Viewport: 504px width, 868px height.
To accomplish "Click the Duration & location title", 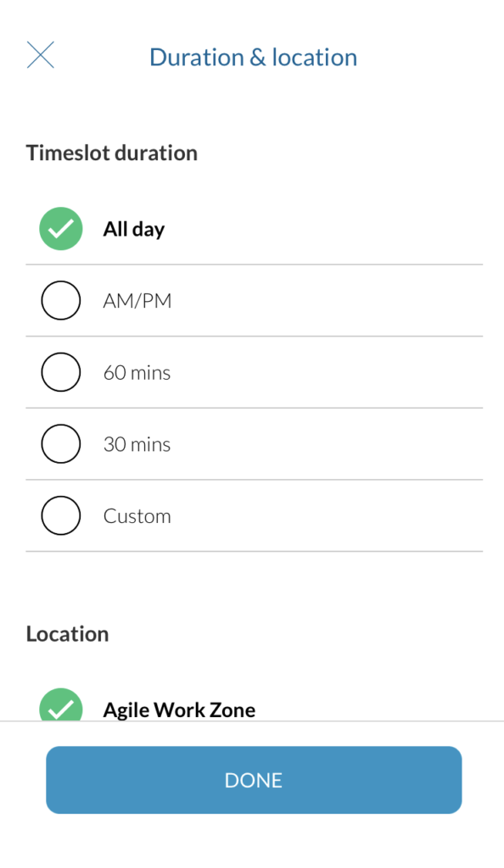I will [254, 58].
